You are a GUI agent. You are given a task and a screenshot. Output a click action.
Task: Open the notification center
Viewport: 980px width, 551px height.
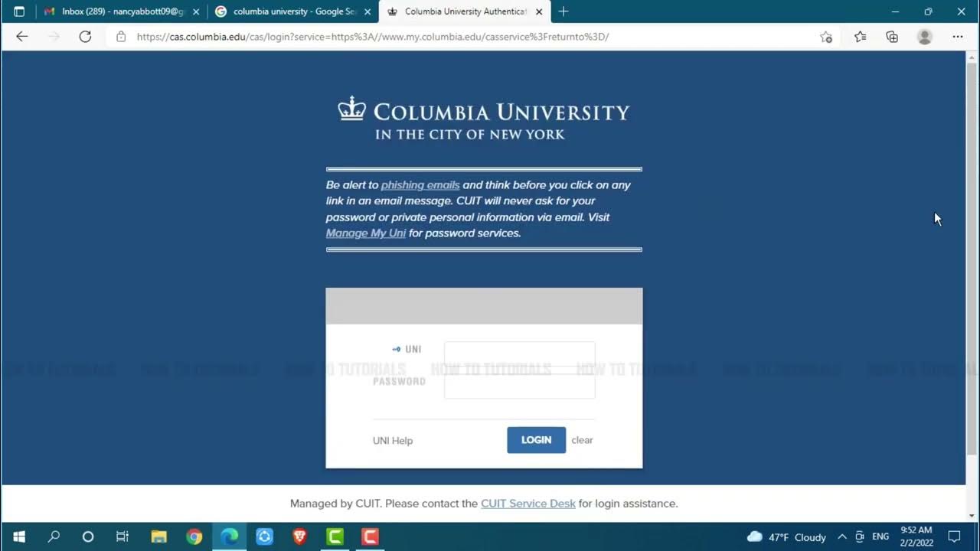954,537
